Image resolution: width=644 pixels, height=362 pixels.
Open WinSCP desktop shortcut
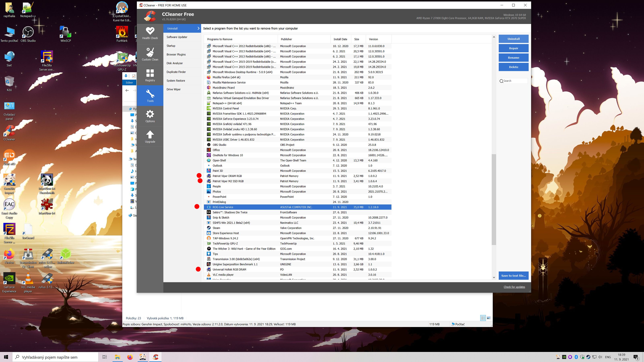65,34
